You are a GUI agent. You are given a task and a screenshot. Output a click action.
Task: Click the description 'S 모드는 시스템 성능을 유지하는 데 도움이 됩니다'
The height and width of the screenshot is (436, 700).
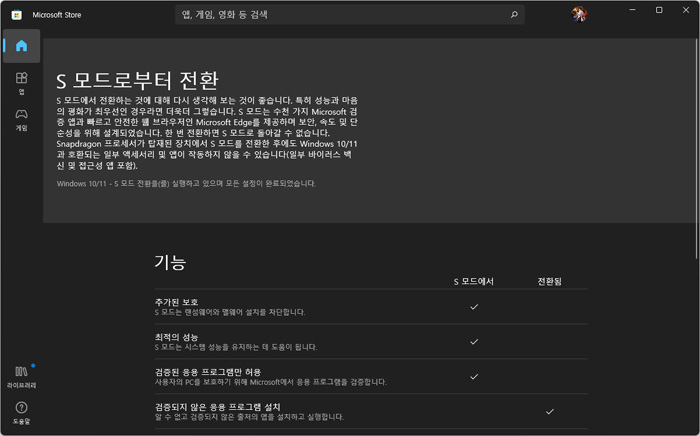coord(236,347)
